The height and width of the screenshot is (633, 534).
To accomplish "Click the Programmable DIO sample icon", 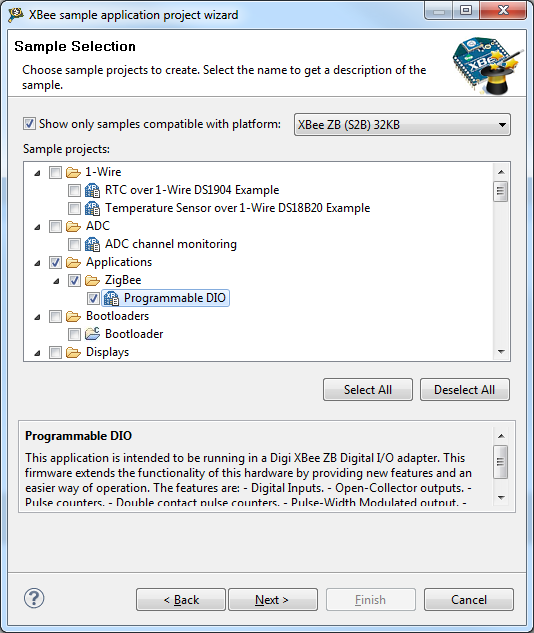I will [111, 298].
